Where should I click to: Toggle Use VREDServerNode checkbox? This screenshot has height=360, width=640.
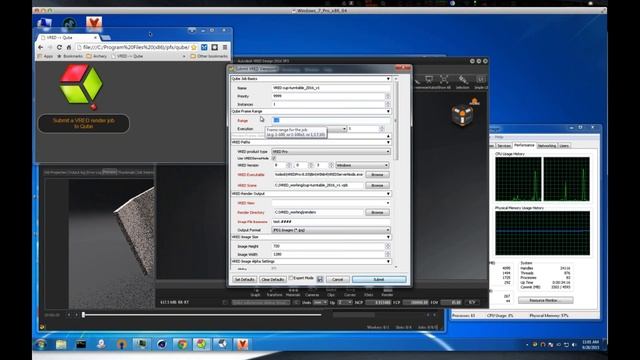click(274, 158)
